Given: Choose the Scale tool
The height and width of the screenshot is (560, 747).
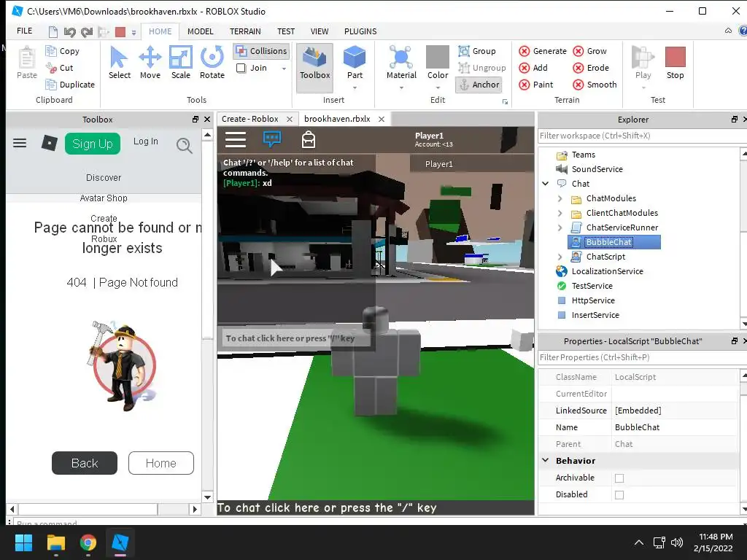Looking at the screenshot, I should tap(181, 63).
